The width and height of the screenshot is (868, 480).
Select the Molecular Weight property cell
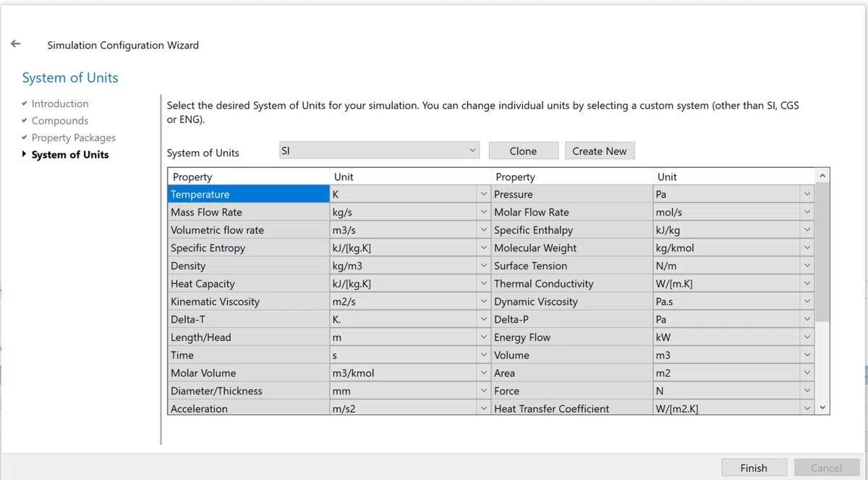[x=571, y=248]
